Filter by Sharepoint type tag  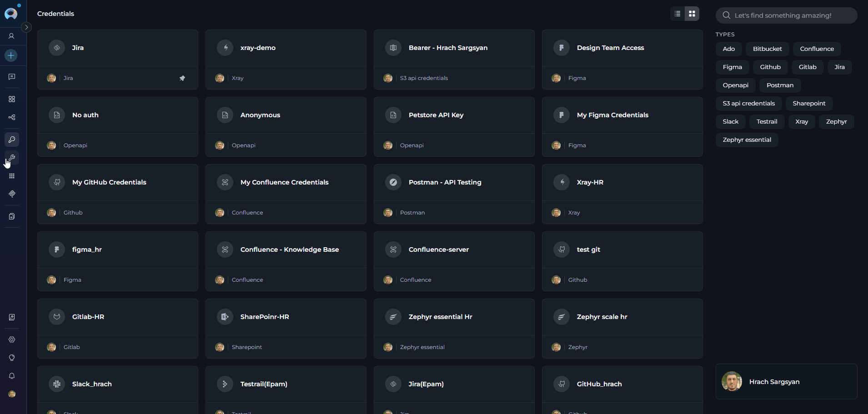pyautogui.click(x=809, y=103)
